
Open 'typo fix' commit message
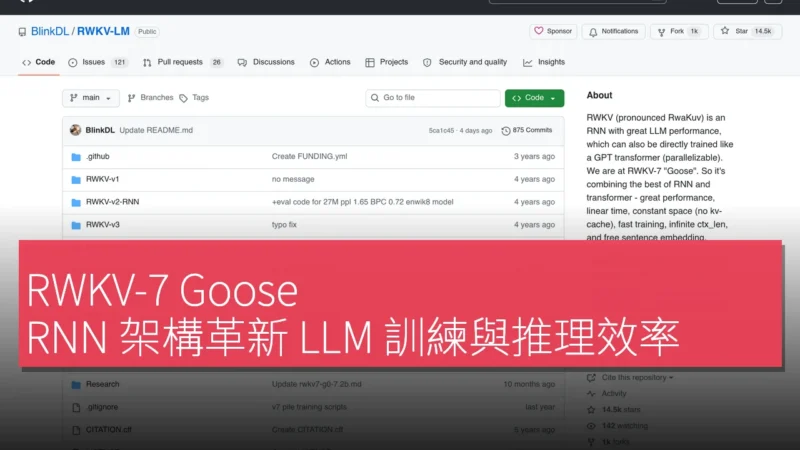[284, 224]
